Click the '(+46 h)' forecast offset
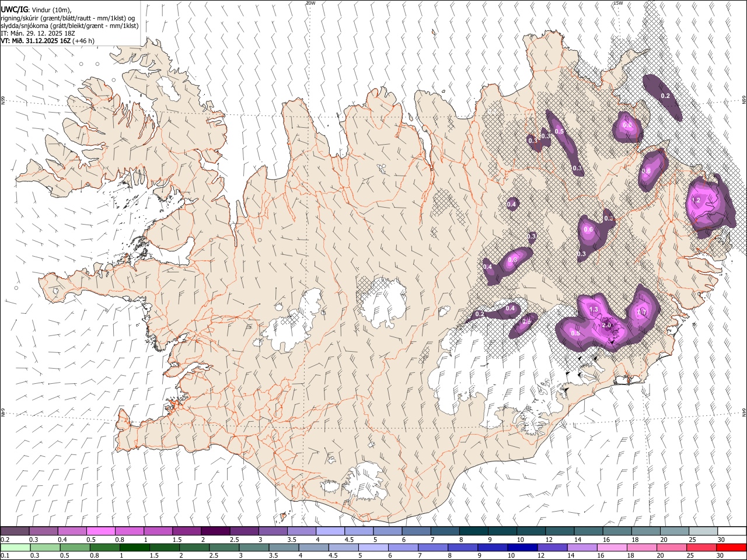This screenshot has width=747, height=560. [83, 41]
